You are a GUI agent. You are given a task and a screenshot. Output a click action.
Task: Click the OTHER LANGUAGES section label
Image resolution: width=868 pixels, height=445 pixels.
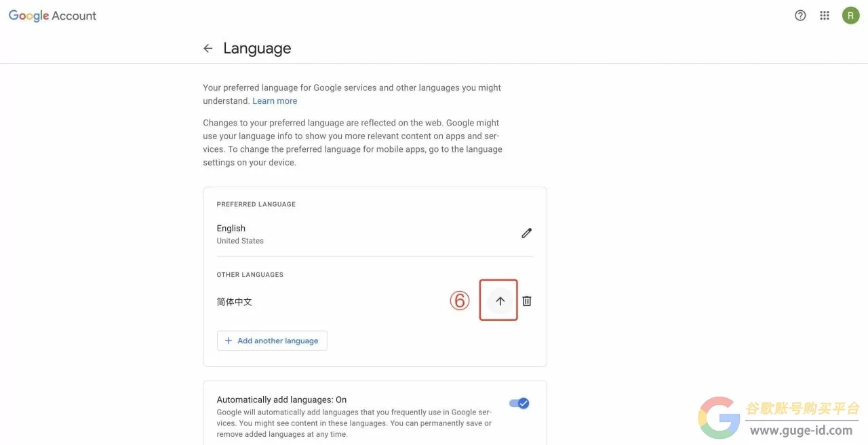(250, 275)
